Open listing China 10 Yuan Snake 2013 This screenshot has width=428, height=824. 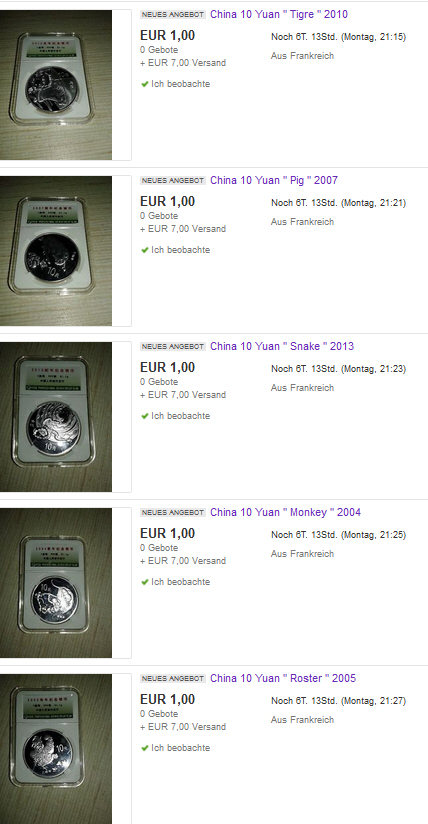(x=282, y=346)
